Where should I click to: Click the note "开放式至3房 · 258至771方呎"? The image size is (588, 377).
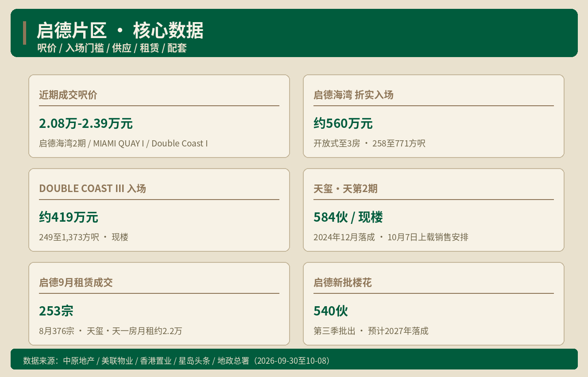pyautogui.click(x=369, y=143)
